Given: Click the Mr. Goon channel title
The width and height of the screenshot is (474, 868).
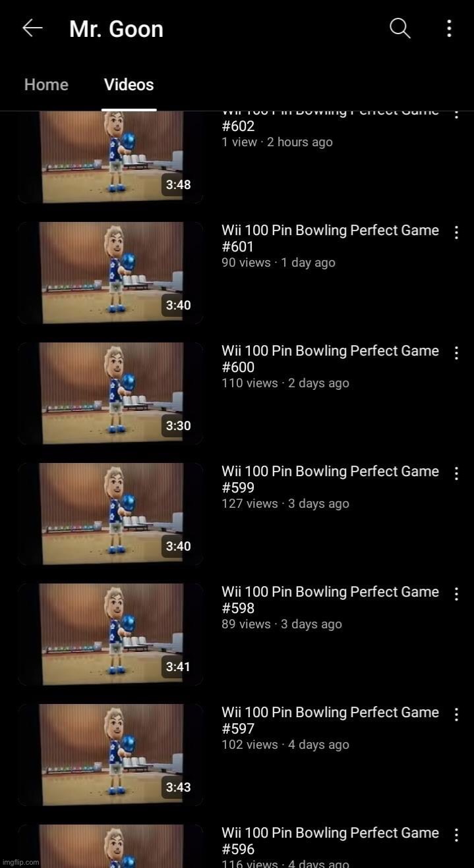Looking at the screenshot, I should 116,29.
